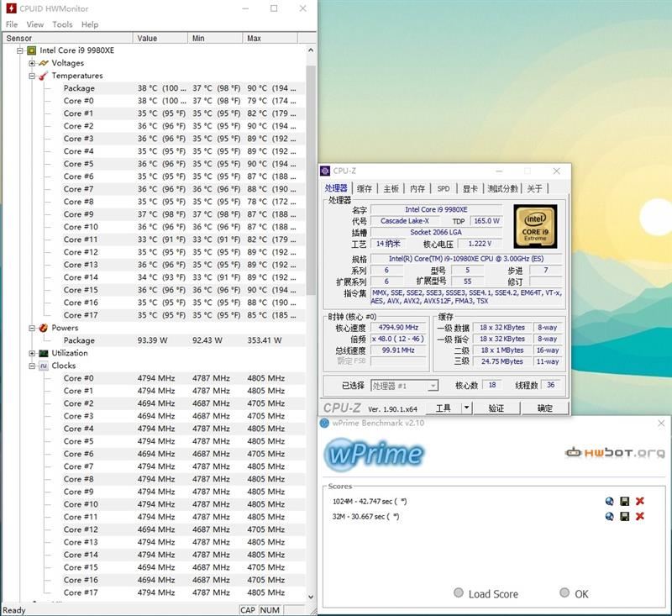The image size is (672, 616).
Task: Click the CPU name field Intel Core i9 9980XE
Action: (436, 209)
